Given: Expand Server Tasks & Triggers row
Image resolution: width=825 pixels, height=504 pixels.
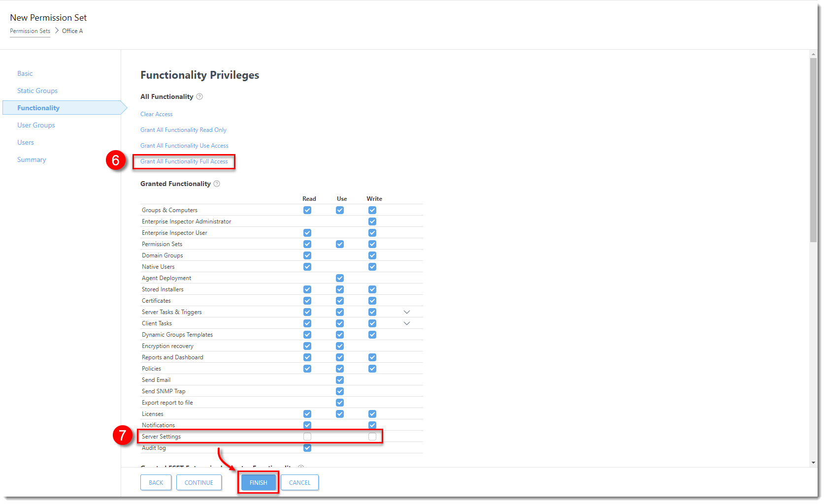Looking at the screenshot, I should coord(407,312).
